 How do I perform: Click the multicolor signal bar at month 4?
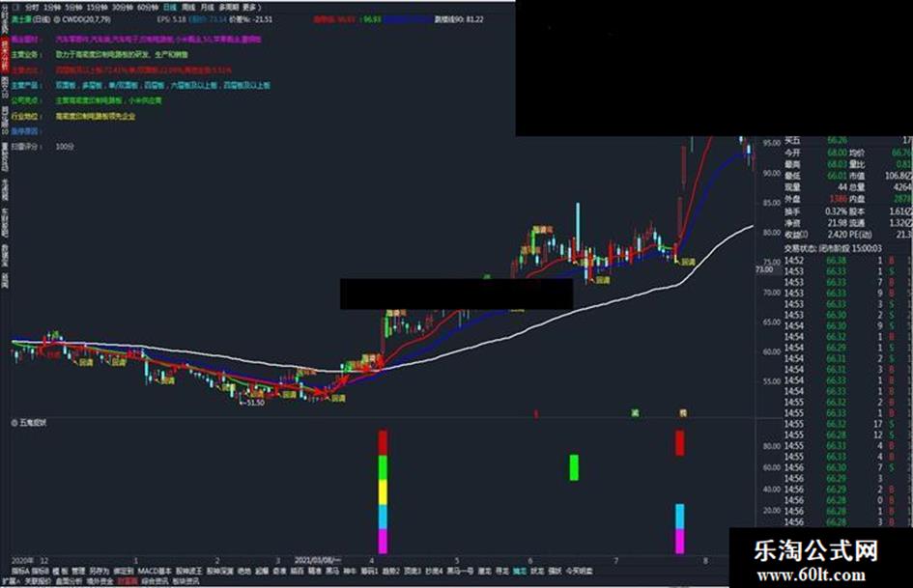click(x=383, y=491)
